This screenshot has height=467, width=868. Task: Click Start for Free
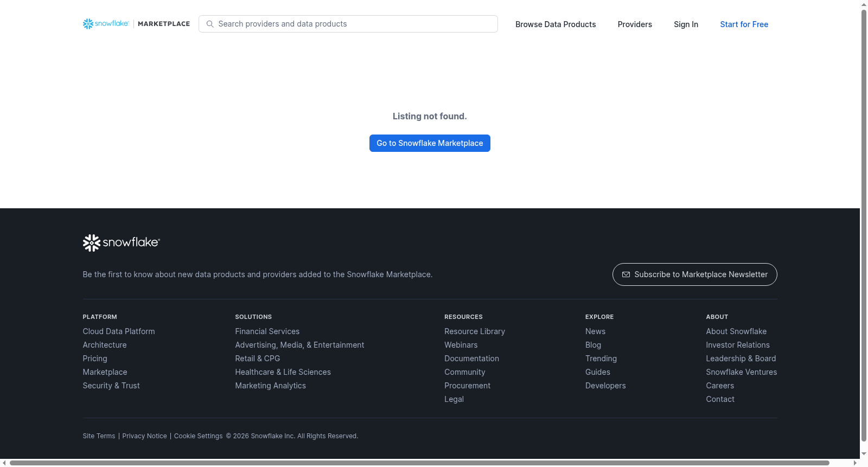[744, 24]
